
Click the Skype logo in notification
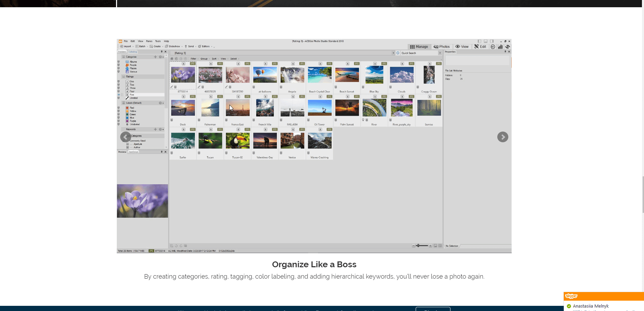(571, 296)
